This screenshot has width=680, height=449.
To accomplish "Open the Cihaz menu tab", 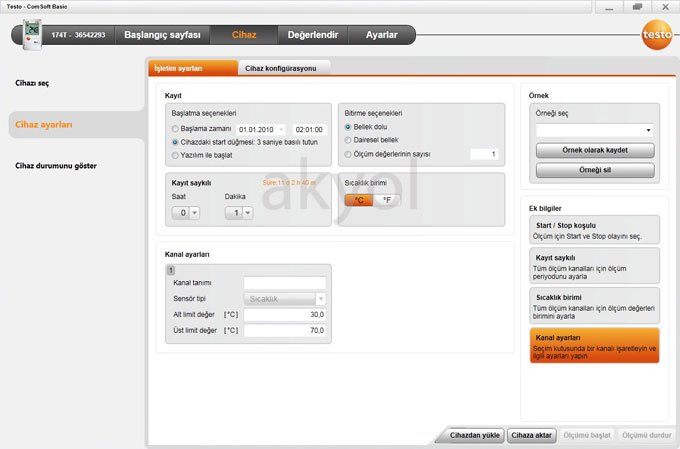I will coord(244,35).
